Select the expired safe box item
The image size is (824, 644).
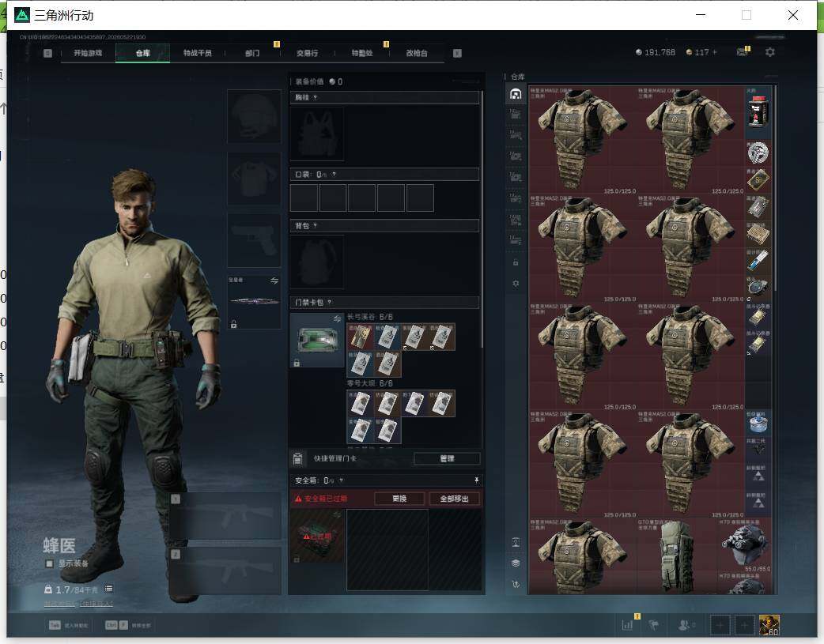coord(317,537)
